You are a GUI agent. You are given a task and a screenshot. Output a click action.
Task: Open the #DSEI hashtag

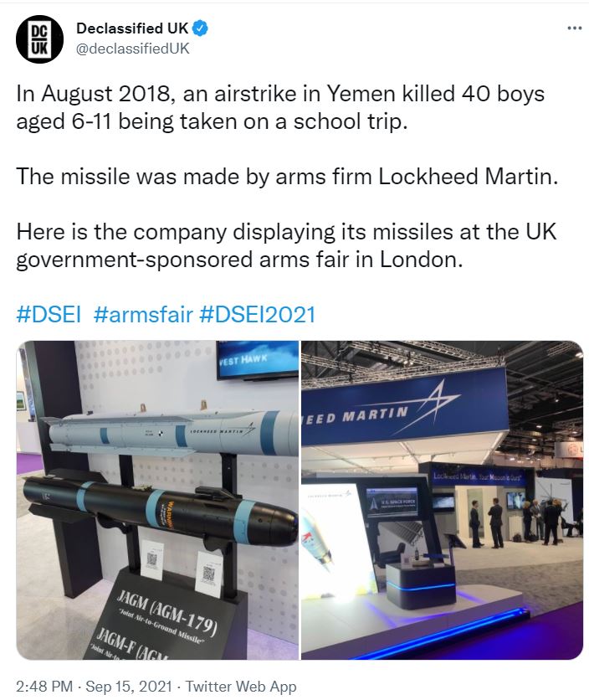49,314
